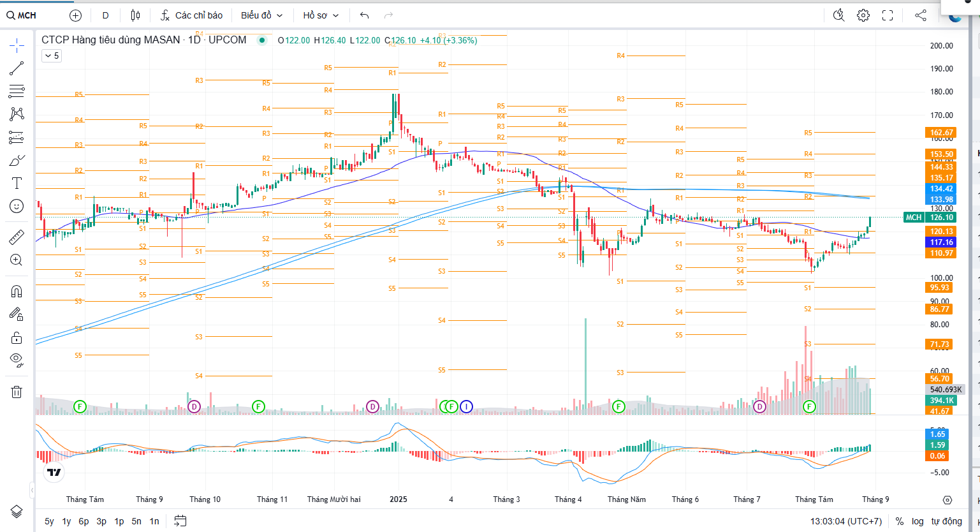Click the F earnings marker near Tháng Năm

click(x=618, y=406)
